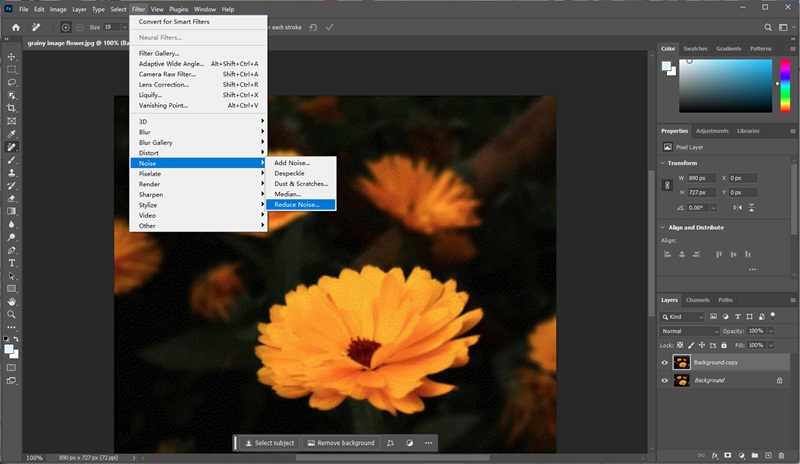Screen dimensions: 800x464
Task: Select the Type tool
Action: (x=12, y=262)
